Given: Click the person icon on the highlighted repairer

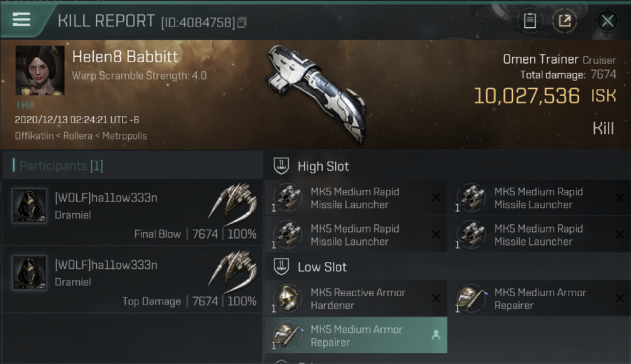Looking at the screenshot, I should [436, 335].
